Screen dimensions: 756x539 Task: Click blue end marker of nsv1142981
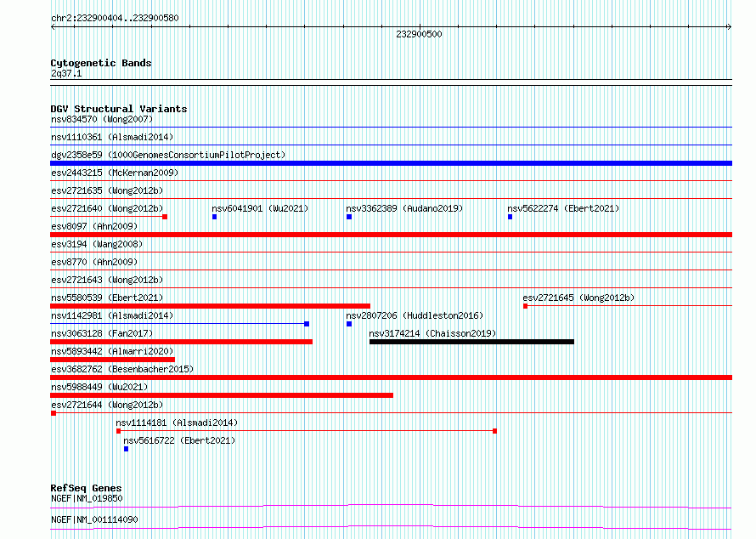click(x=307, y=324)
